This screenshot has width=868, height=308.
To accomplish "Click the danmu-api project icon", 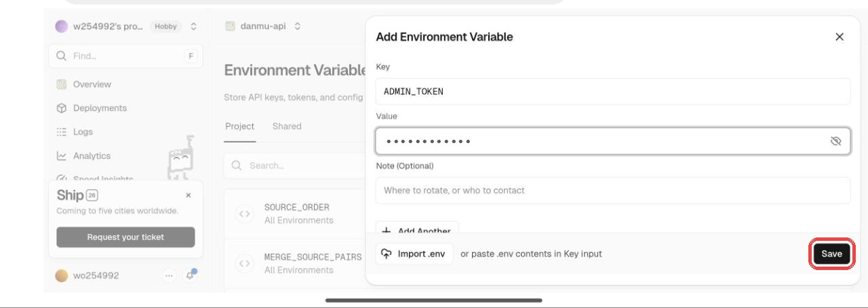I will (230, 26).
